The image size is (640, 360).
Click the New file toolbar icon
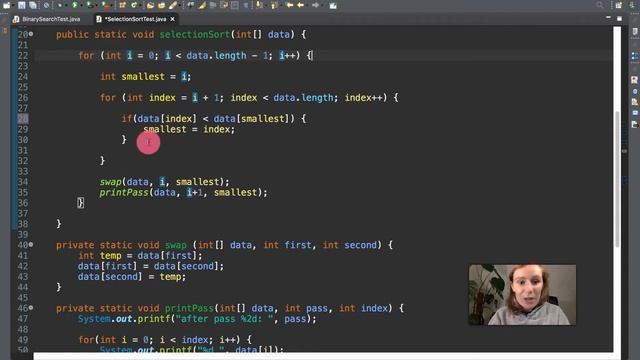point(7,5)
